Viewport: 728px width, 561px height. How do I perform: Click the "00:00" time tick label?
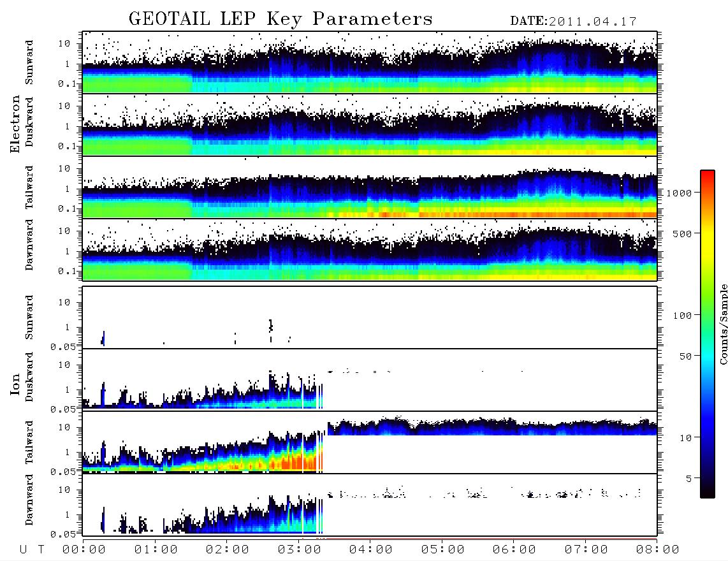click(x=84, y=550)
